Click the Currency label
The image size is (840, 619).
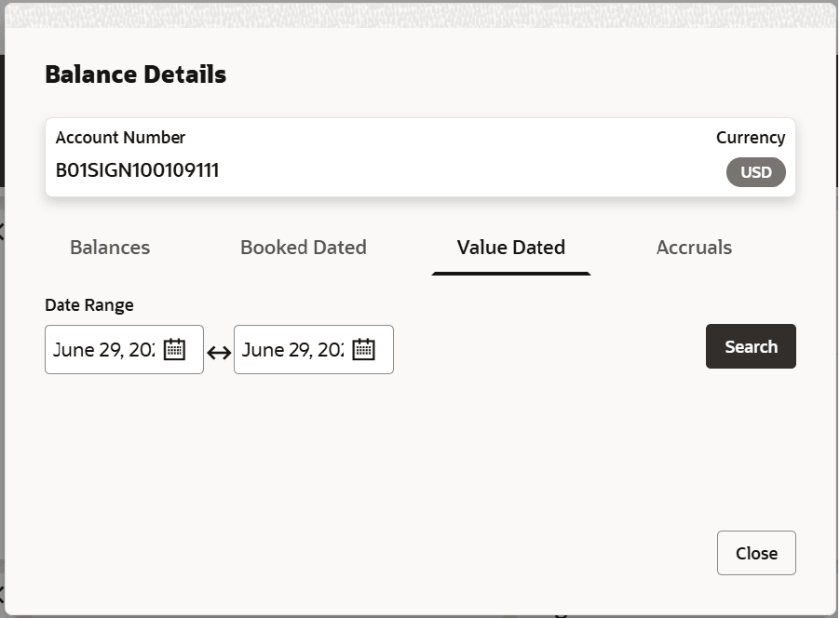(751, 138)
